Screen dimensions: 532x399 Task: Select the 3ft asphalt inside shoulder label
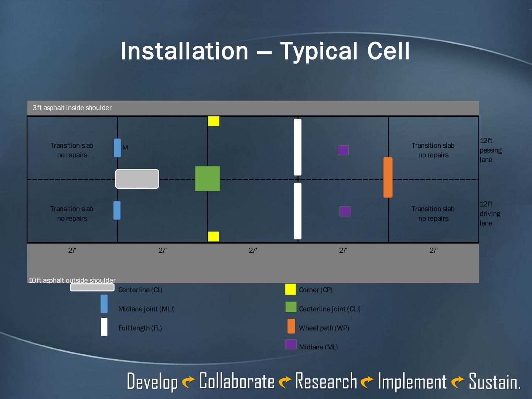pos(72,108)
